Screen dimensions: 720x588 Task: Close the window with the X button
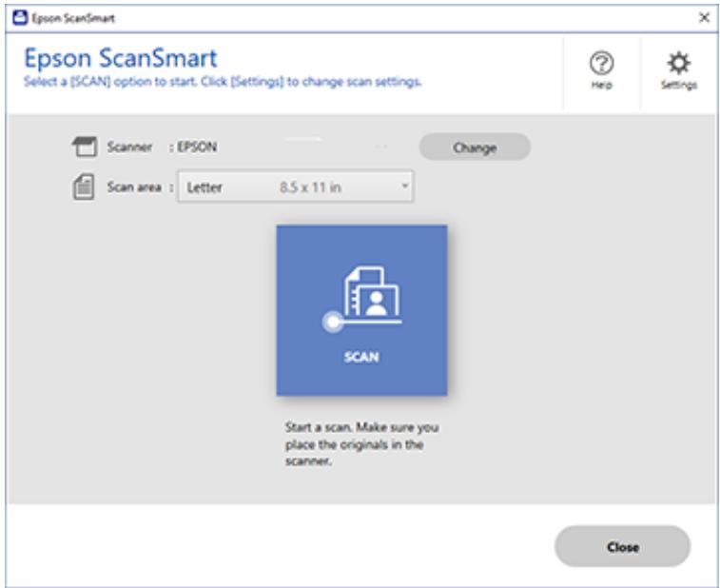click(704, 17)
